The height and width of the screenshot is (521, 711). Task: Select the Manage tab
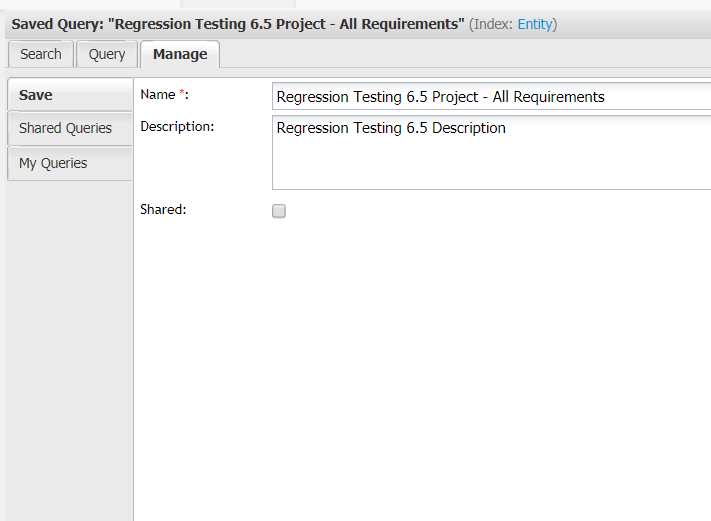[x=180, y=54]
